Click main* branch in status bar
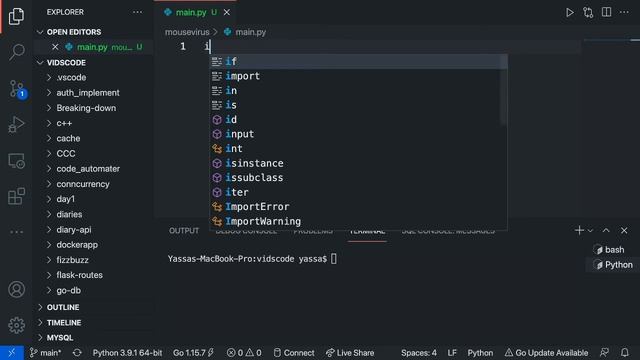640x360 pixels. point(45,353)
